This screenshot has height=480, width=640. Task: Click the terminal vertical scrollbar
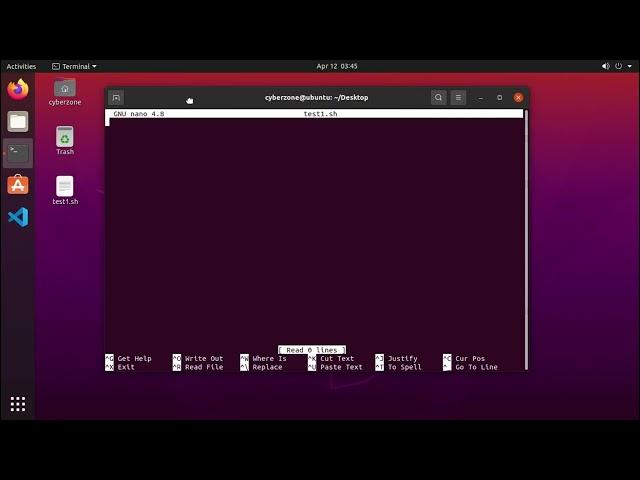click(x=526, y=240)
